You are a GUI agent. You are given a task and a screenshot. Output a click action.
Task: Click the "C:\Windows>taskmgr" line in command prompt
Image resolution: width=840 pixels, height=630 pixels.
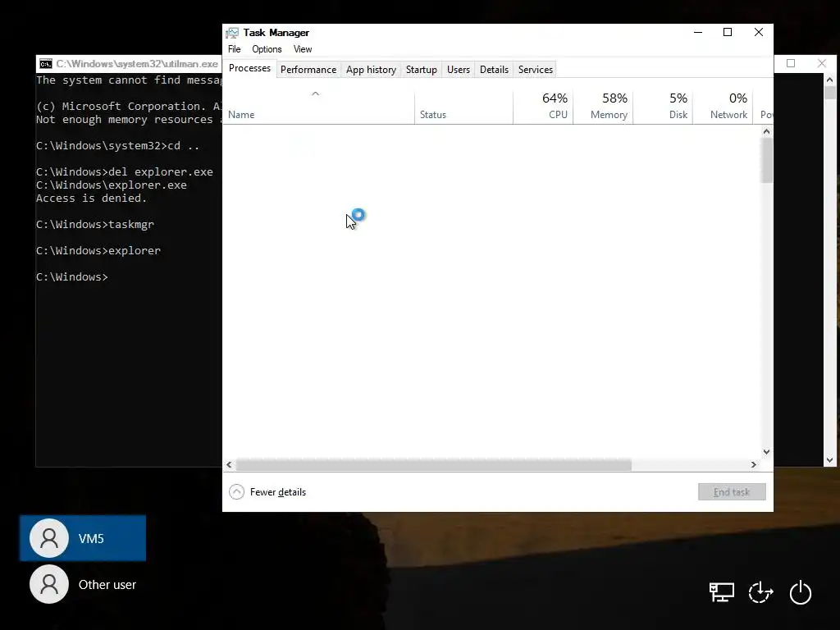(x=95, y=225)
